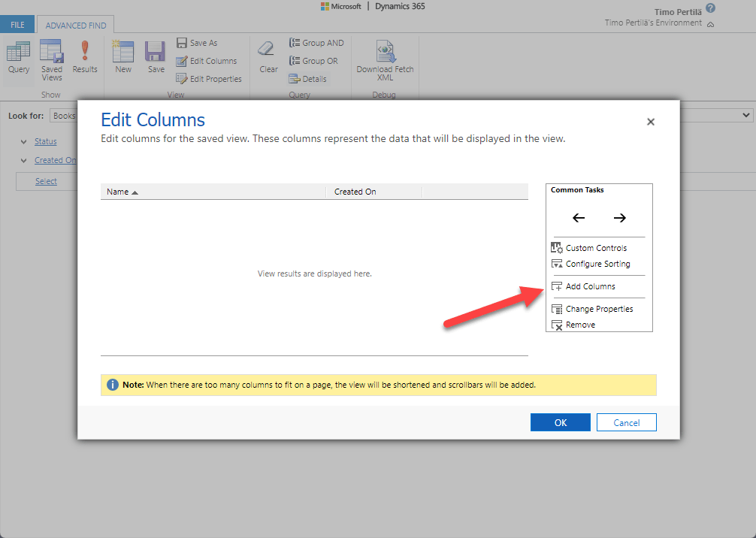
Task: Switch to the ADVANCED FIND tab
Action: (75, 25)
